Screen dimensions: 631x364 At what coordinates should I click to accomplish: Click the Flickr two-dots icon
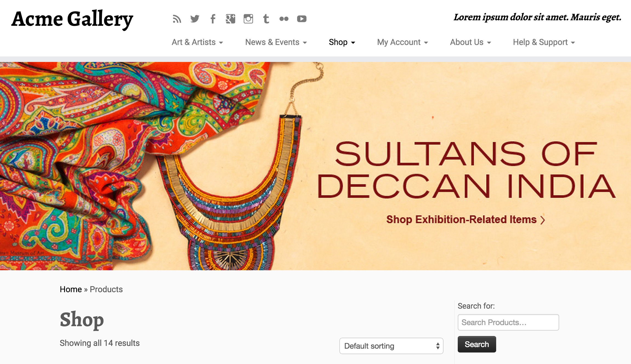point(284,19)
